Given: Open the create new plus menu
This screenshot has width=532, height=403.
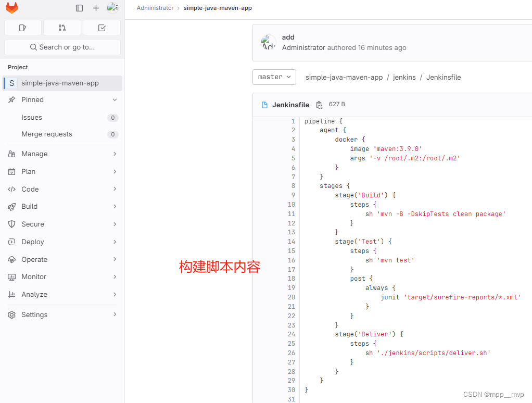Looking at the screenshot, I should pyautogui.click(x=96, y=8).
